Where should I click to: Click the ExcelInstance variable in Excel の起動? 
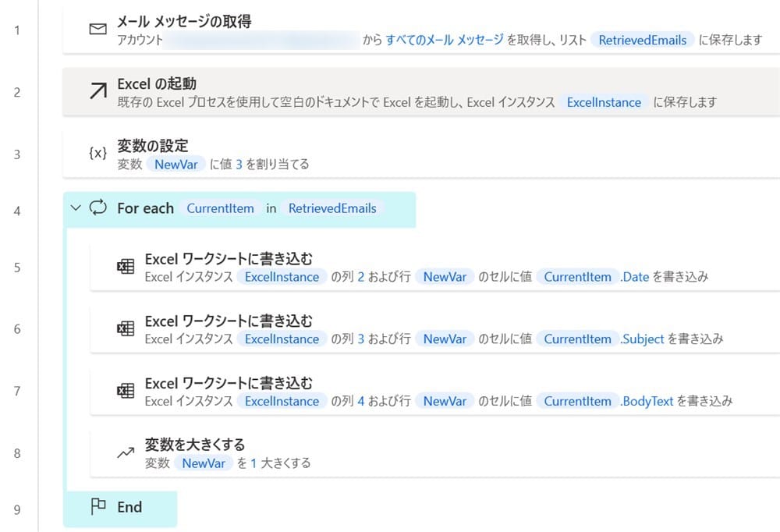(x=604, y=102)
